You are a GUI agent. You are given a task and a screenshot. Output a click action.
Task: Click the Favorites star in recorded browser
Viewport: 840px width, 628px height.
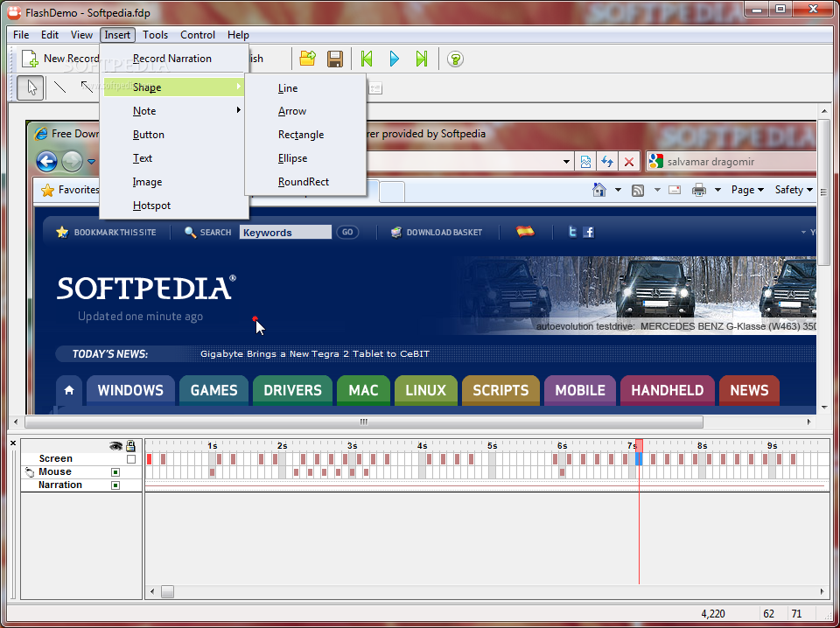pyautogui.click(x=47, y=190)
